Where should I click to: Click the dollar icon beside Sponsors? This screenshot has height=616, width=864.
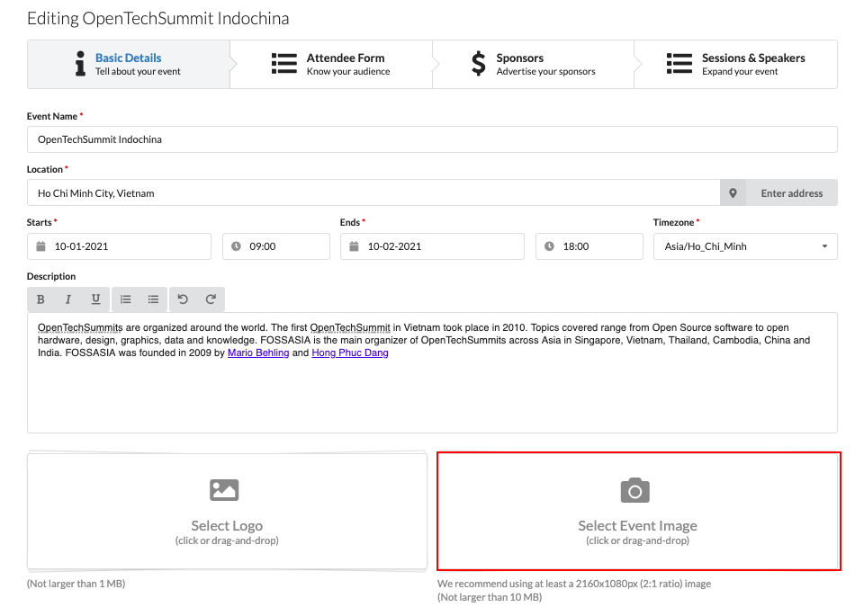tap(479, 63)
